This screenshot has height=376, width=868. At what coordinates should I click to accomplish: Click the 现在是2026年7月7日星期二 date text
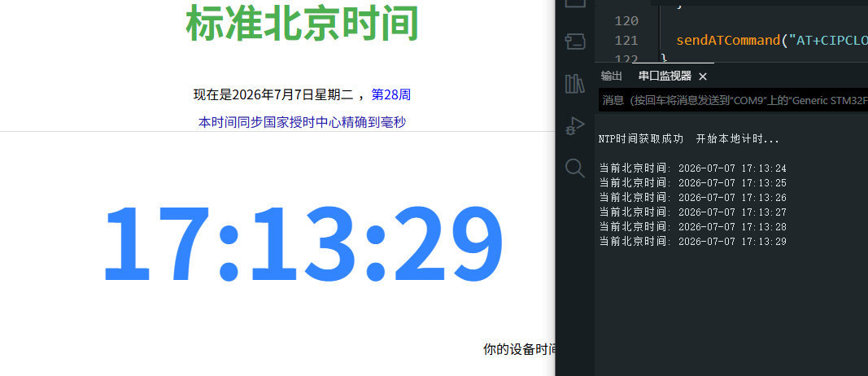[273, 94]
